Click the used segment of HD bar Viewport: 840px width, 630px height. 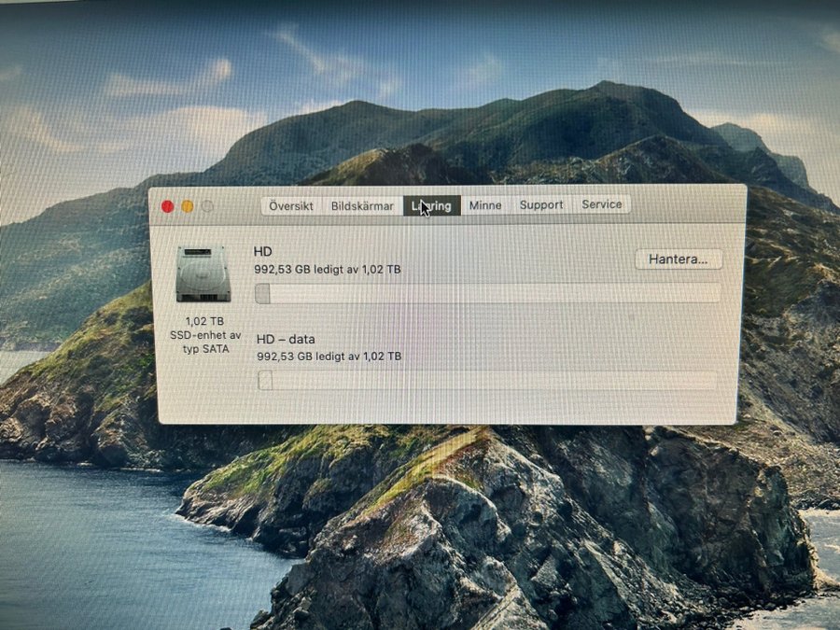point(263,294)
